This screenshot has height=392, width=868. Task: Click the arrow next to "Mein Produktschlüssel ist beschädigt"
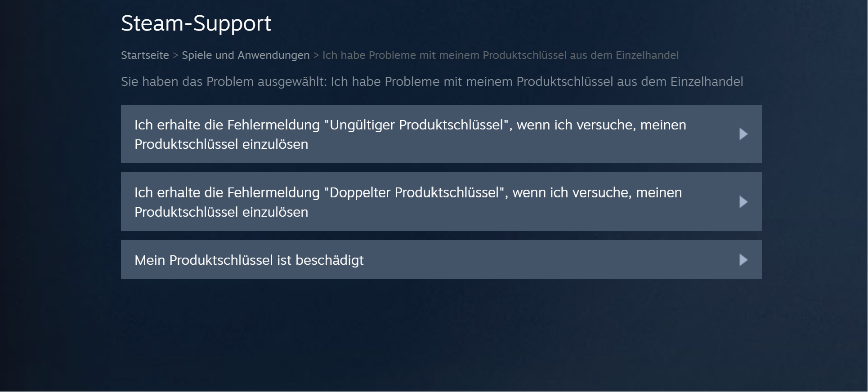click(744, 259)
